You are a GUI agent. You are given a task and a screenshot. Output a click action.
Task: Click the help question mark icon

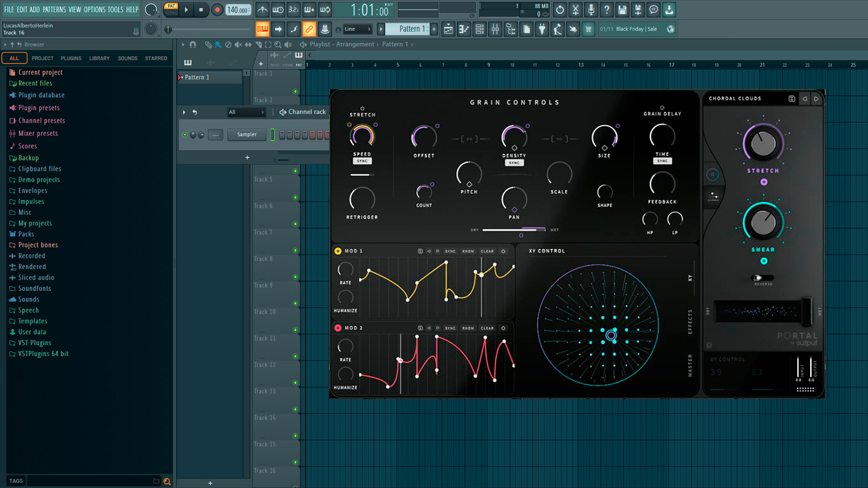tap(607, 10)
